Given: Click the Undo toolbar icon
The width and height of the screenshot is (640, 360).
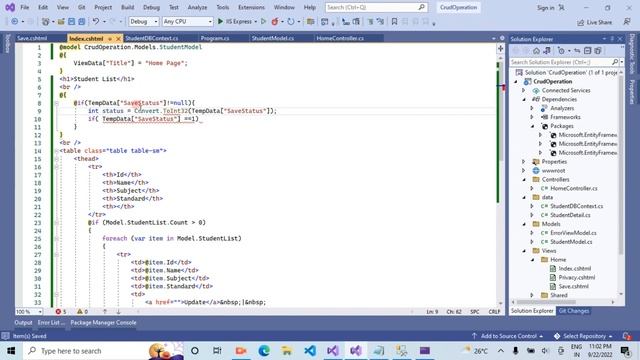Looking at the screenshot, I should [96, 22].
